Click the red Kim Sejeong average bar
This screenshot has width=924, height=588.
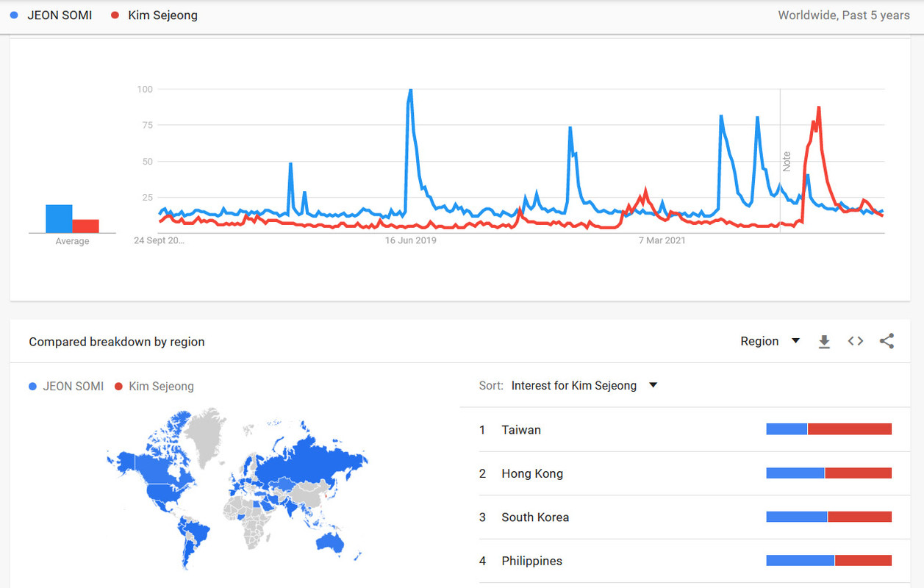pos(85,226)
